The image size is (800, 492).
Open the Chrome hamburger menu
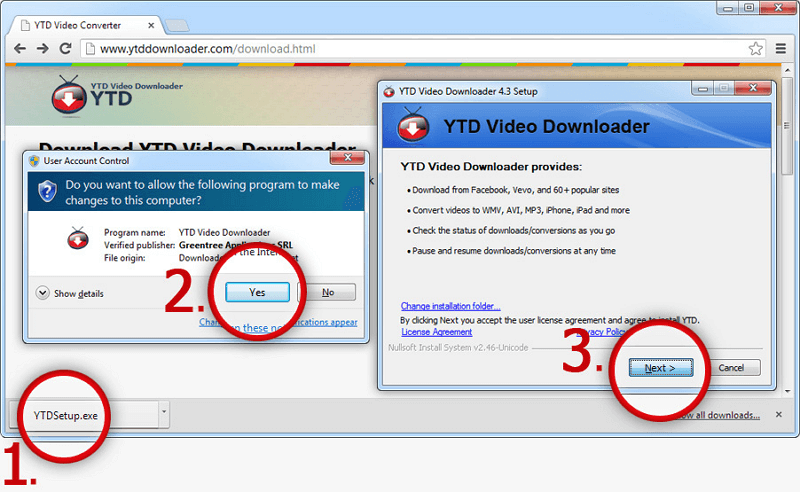pyautogui.click(x=781, y=48)
